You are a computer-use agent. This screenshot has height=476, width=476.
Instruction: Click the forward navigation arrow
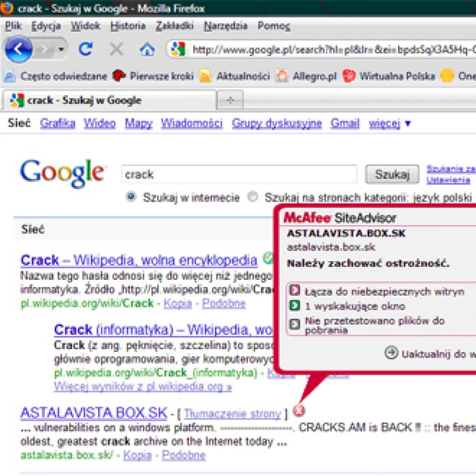45,49
